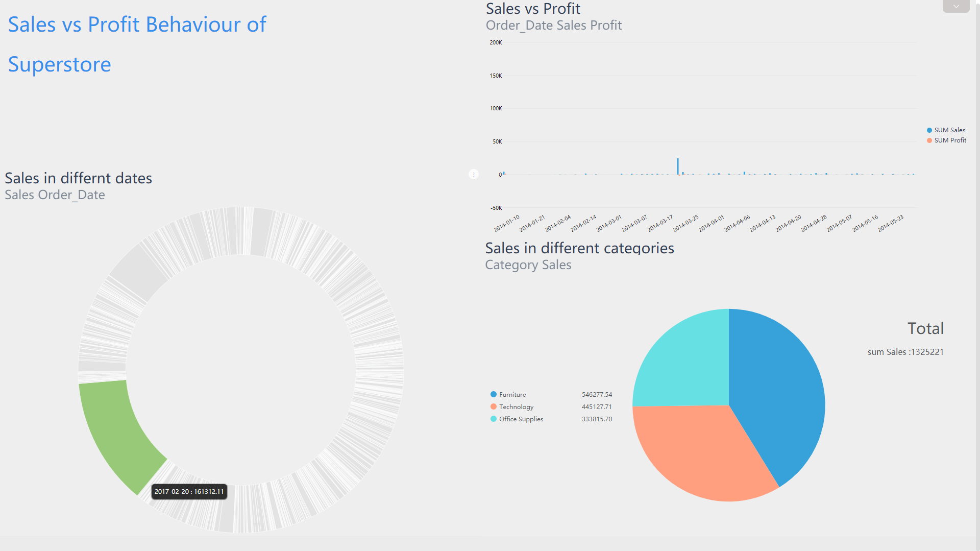This screenshot has width=980, height=551.
Task: Click the 'sum Sales :1325221' value
Action: coord(905,352)
